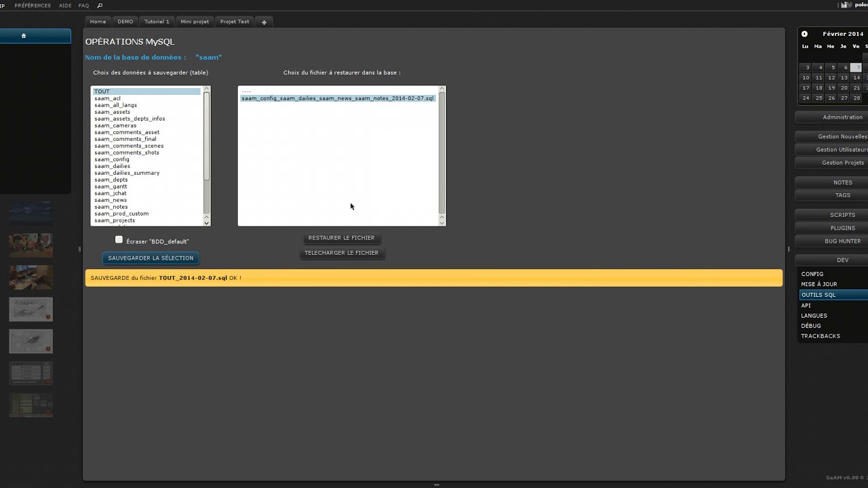This screenshot has width=868, height=488.
Task: Select day 25 in February calendar
Action: (x=818, y=98)
